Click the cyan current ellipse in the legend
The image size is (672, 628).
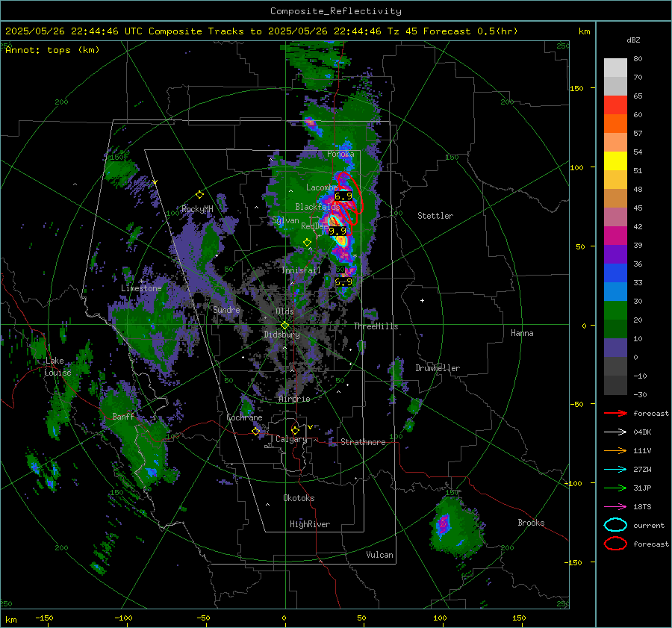coord(615,525)
